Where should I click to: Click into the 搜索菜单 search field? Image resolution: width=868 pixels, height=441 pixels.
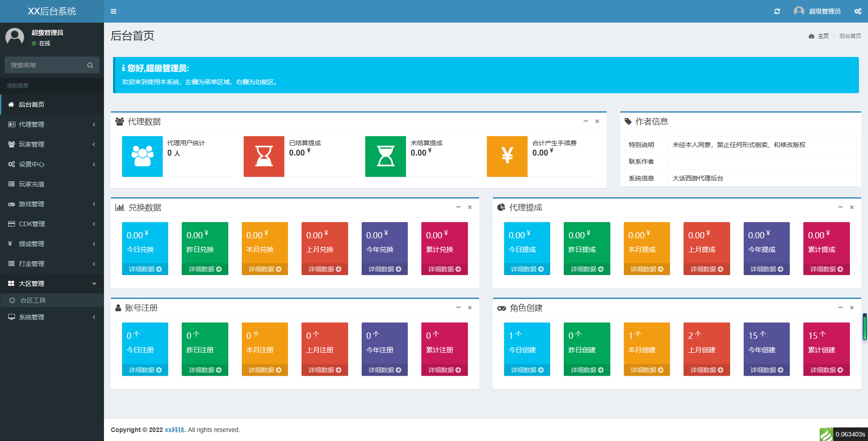[x=45, y=65]
